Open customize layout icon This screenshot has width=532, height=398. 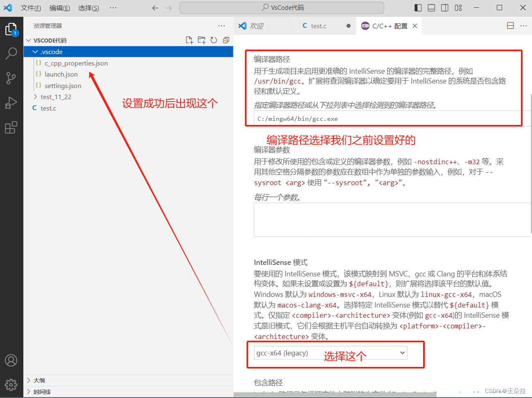(458, 8)
